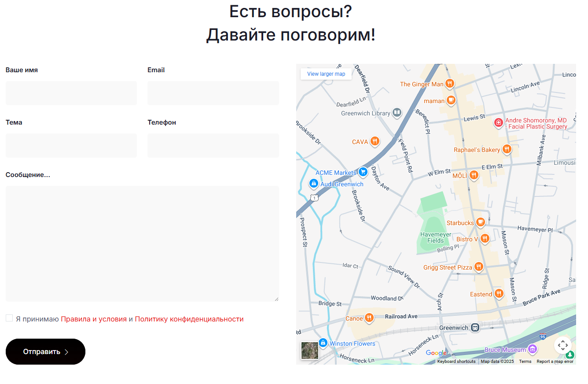
Task: Click the CAVA restaurant marker
Action: [375, 141]
